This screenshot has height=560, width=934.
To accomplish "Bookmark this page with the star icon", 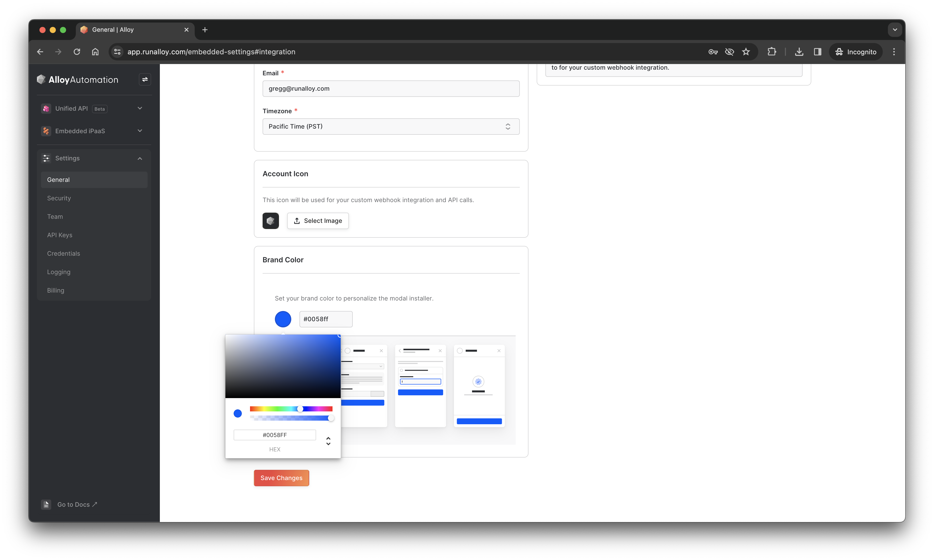I will pos(746,52).
